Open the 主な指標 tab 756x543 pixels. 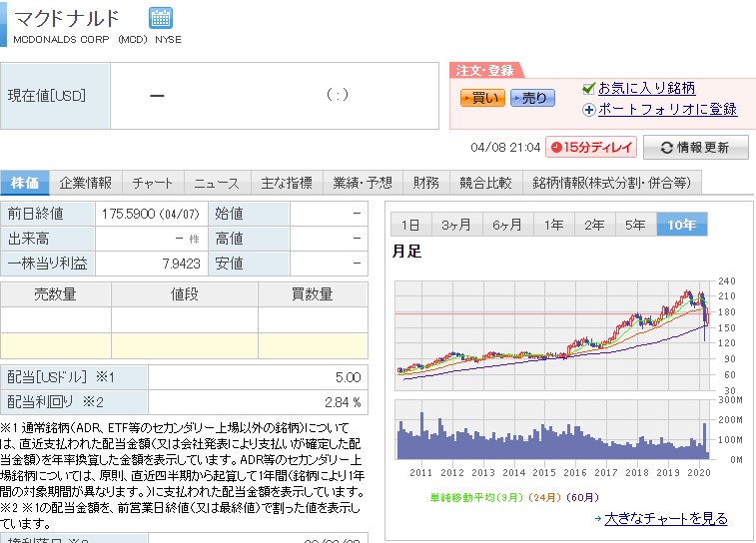click(x=287, y=183)
